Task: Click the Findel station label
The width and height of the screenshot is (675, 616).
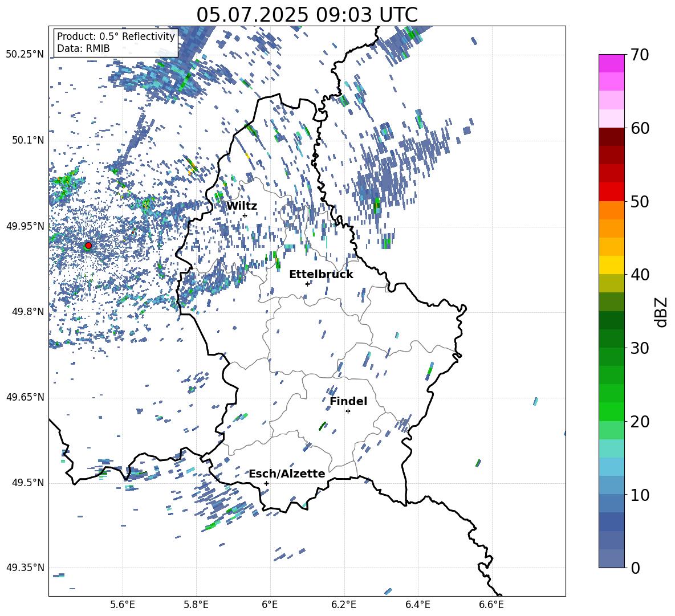Action: point(348,401)
